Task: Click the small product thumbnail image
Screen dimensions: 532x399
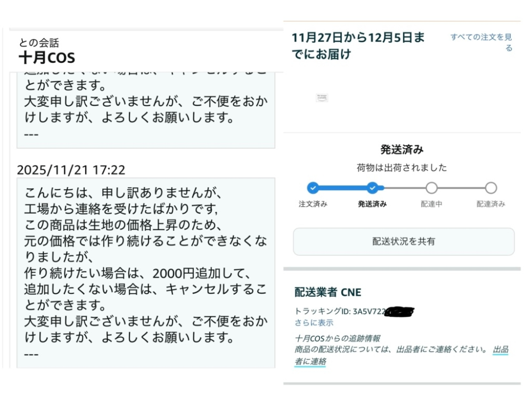Action: tap(322, 97)
